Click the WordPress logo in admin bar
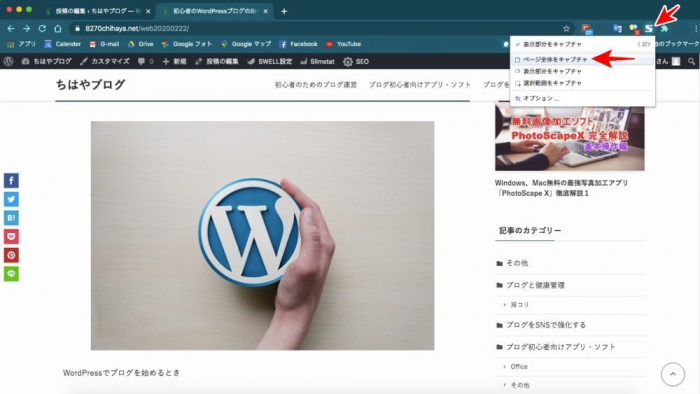Viewport: 700px width, 394px height. (x=8, y=62)
